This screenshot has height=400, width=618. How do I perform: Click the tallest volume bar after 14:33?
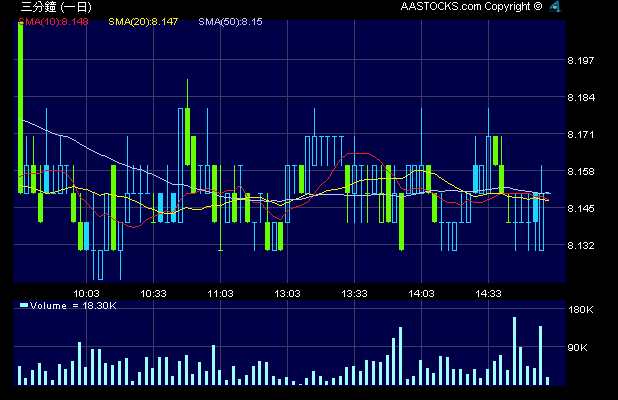tap(514, 351)
